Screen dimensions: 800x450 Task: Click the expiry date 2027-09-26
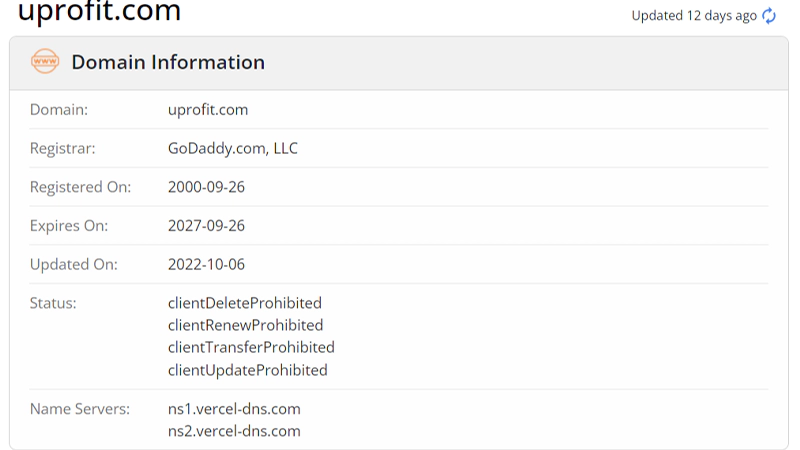tap(206, 226)
